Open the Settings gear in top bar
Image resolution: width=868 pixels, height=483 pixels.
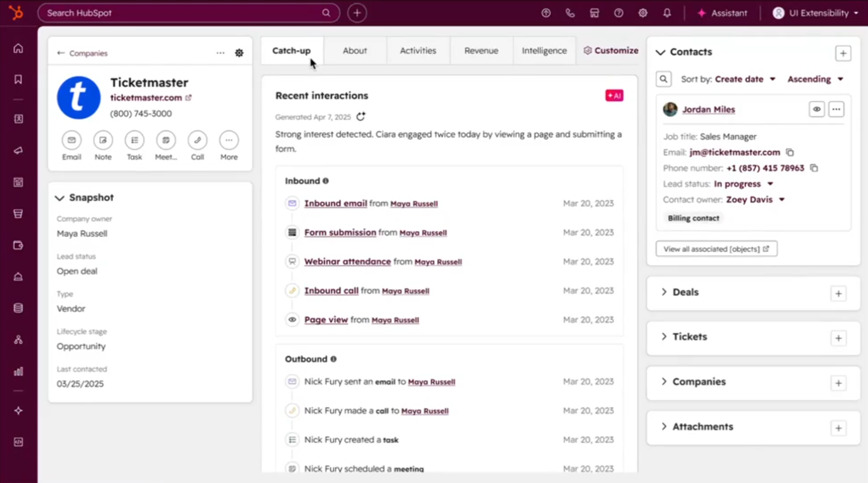click(643, 13)
